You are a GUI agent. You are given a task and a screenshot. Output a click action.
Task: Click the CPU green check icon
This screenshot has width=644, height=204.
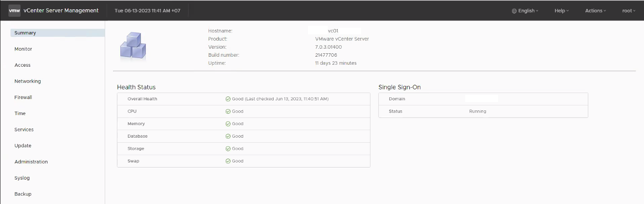228,112
